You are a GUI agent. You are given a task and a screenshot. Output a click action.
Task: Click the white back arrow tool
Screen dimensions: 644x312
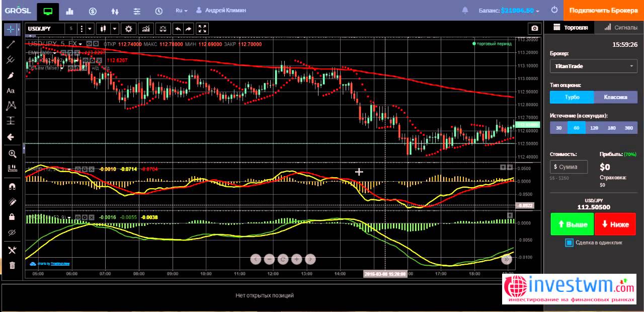[x=11, y=137]
